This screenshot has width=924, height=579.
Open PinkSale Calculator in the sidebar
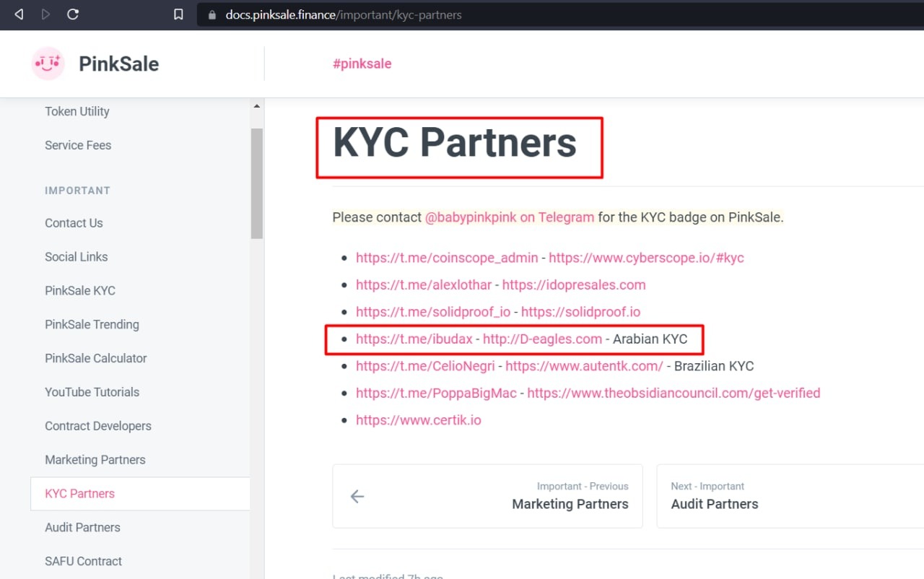click(x=95, y=358)
